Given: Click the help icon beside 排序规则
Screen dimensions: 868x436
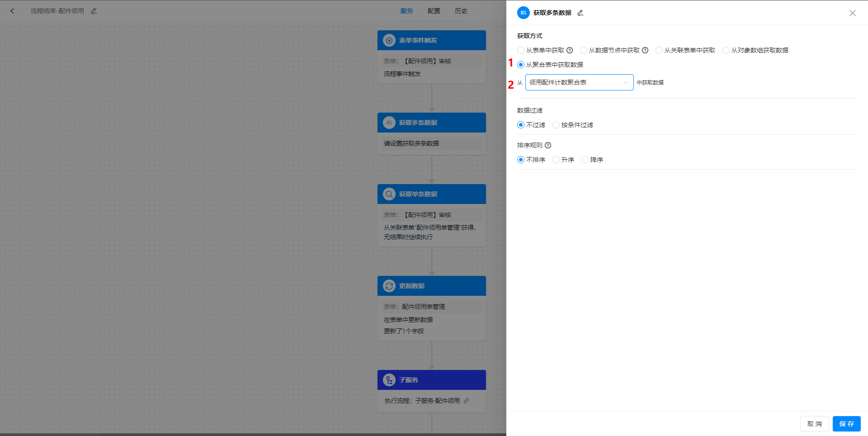Looking at the screenshot, I should point(547,145).
